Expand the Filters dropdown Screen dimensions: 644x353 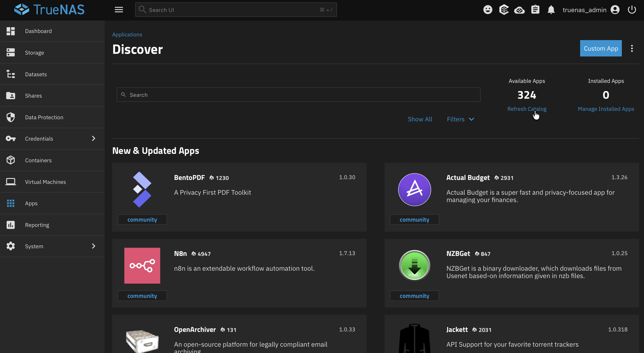(460, 119)
